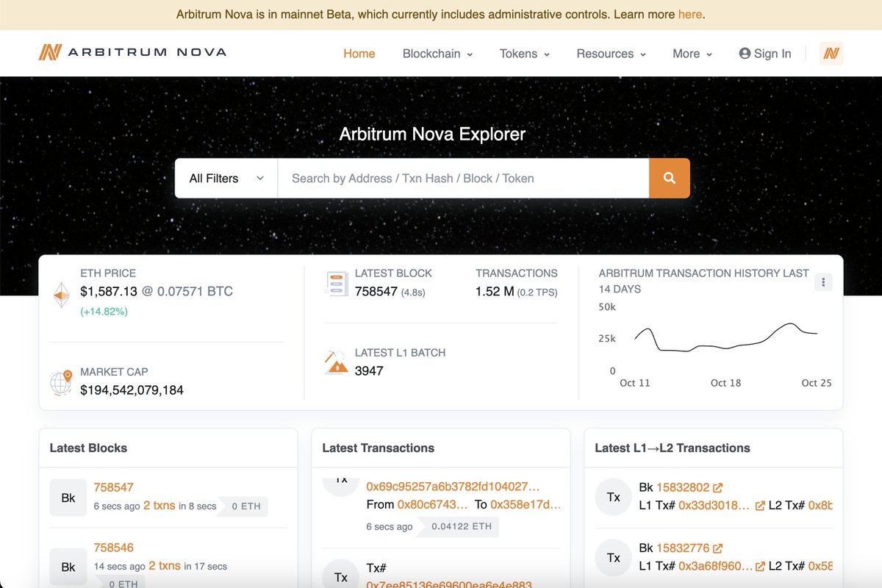The width and height of the screenshot is (882, 588).
Task: Click the Latest L1→L2 Transactions heading
Action: pos(673,448)
